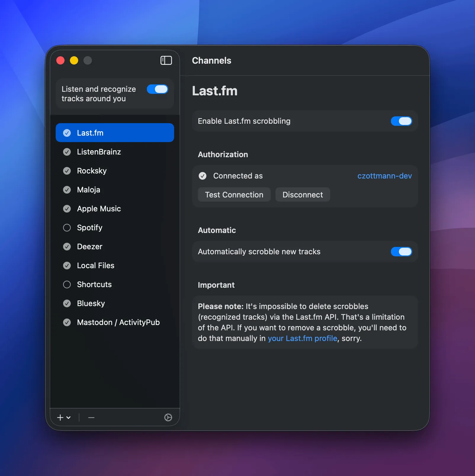Open the Shortcuts channel

pyautogui.click(x=115, y=284)
